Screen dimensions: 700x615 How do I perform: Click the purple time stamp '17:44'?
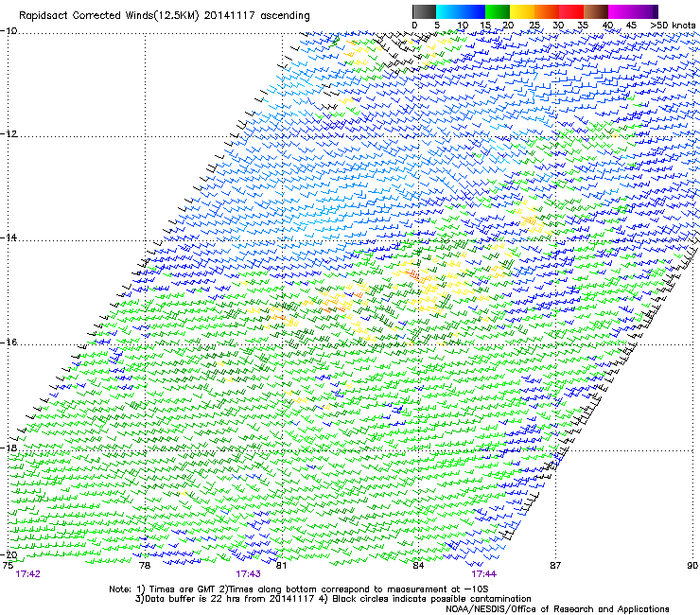click(484, 574)
